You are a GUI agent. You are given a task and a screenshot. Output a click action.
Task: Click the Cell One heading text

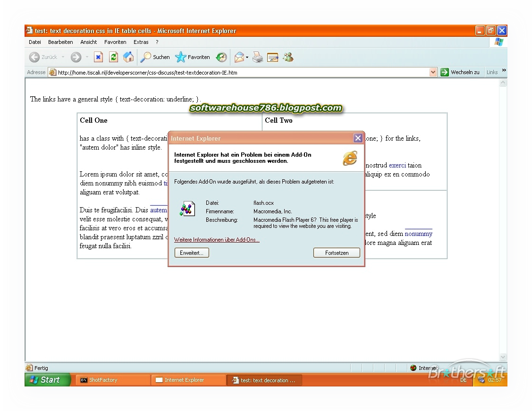tap(93, 120)
